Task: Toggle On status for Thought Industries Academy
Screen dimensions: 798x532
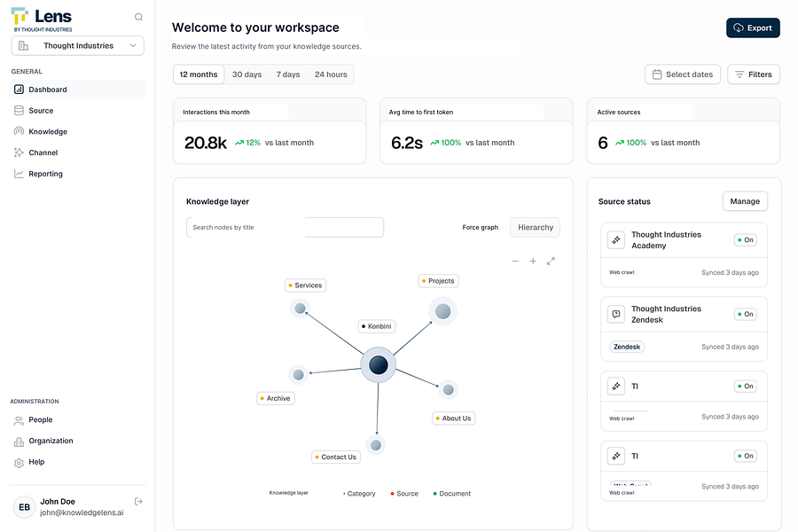Action: (x=745, y=239)
